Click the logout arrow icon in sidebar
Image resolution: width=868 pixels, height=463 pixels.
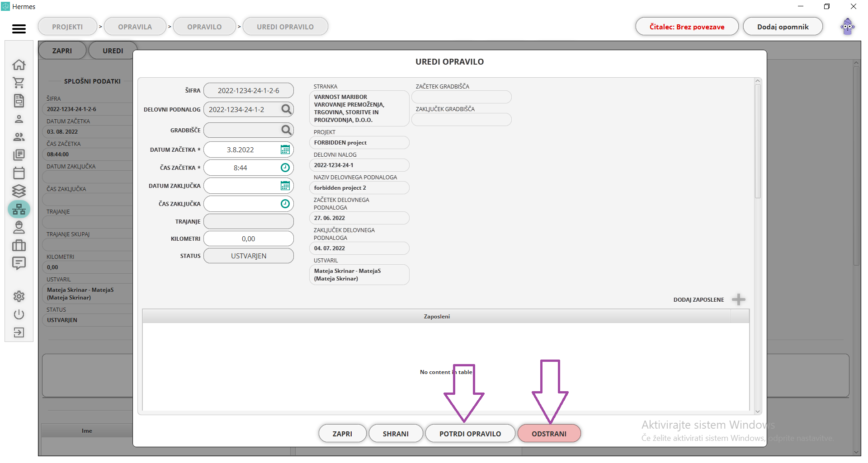pos(19,332)
